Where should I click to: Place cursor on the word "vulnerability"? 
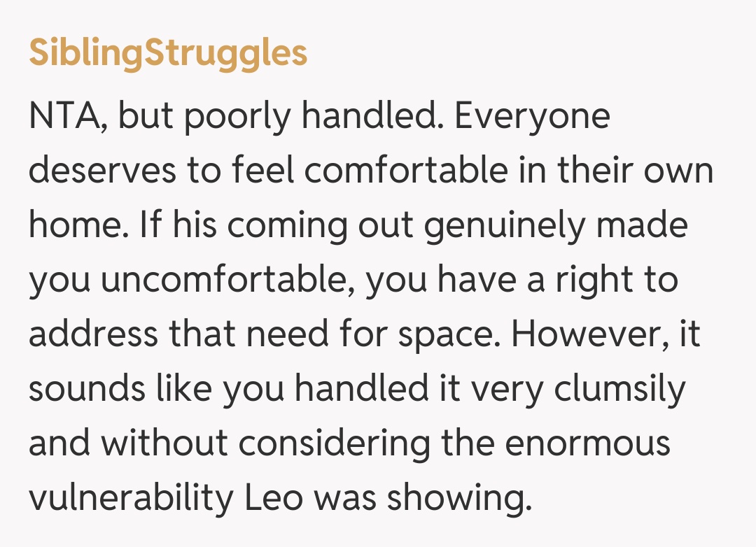coord(130,498)
